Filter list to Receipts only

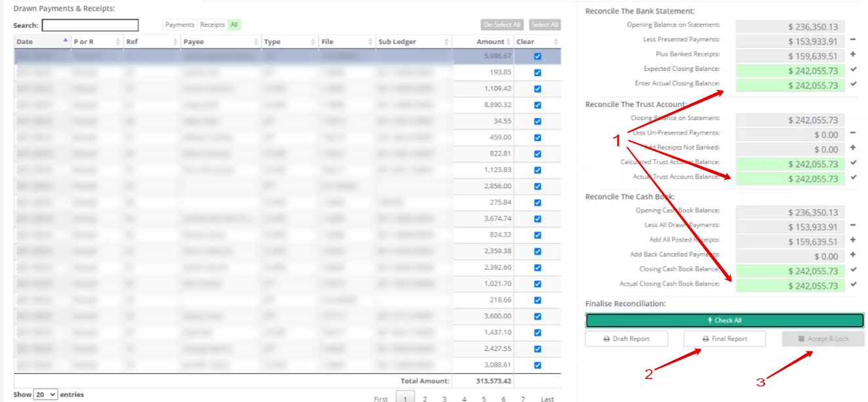[212, 25]
